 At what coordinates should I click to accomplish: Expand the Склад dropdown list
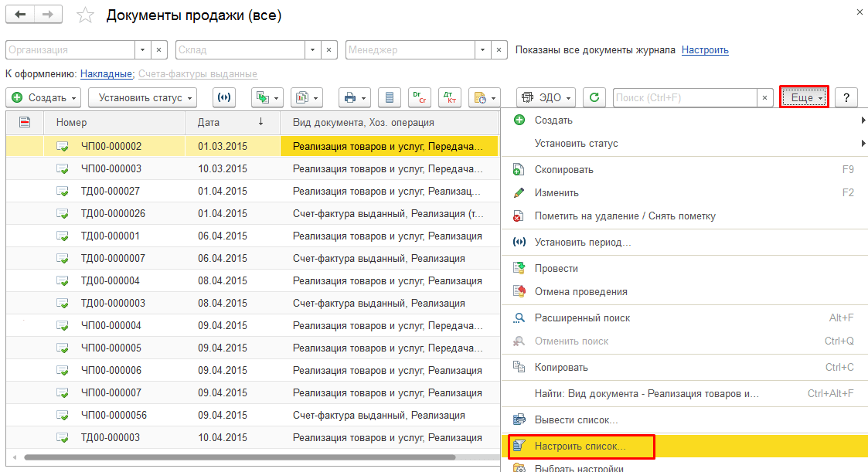pyautogui.click(x=311, y=50)
